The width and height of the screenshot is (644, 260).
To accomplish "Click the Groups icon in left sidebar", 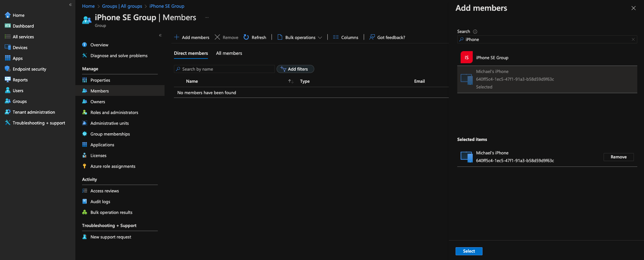I will coord(8,101).
